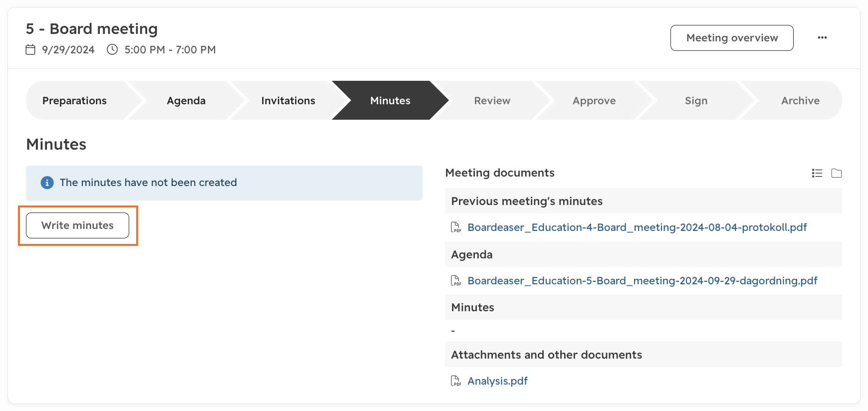Switch documents to list view icon
The image size is (868, 411).
coord(817,173)
